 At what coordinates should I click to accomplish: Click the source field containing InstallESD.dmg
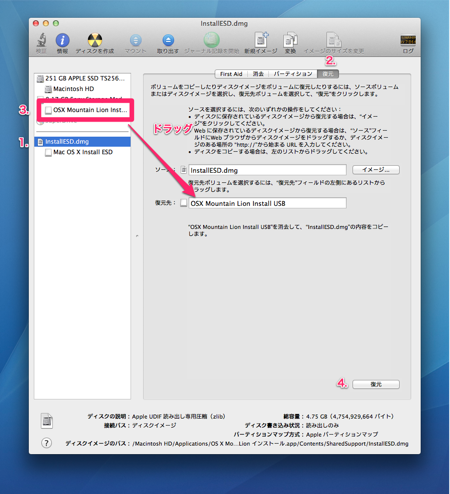[x=267, y=170]
